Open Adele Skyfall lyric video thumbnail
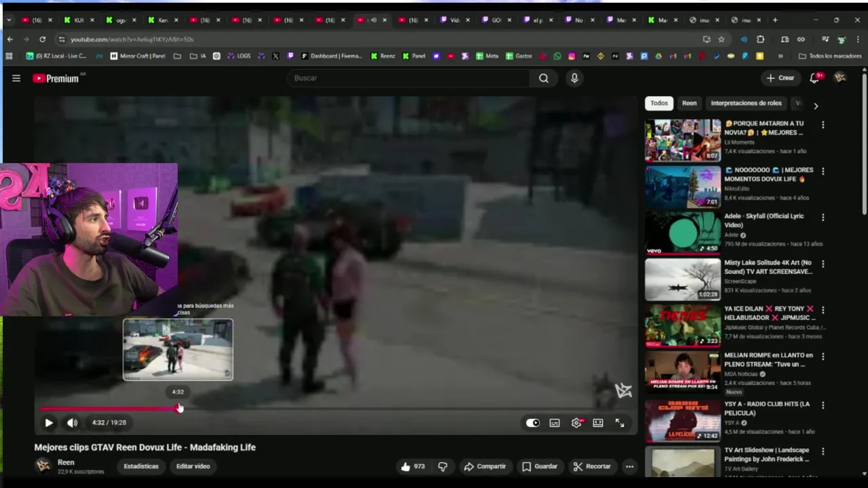The image size is (868, 488). (683, 233)
